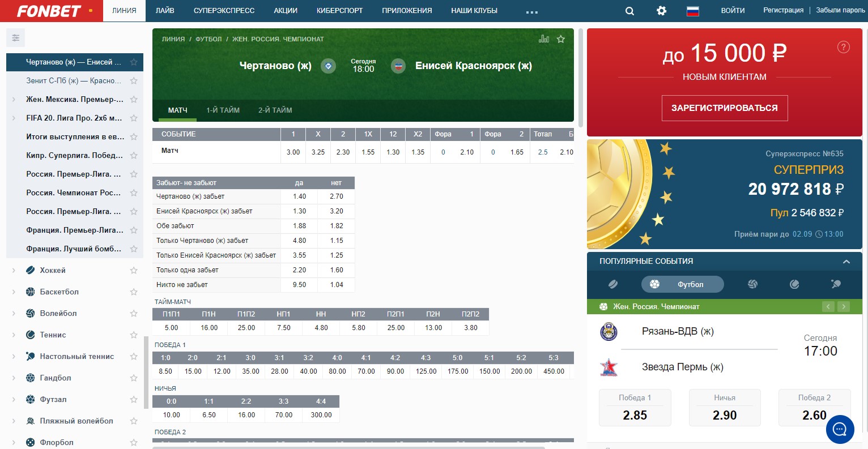Screen dimensions: 868x449
Task: Expand the Баскетбол category
Action: click(x=14, y=292)
